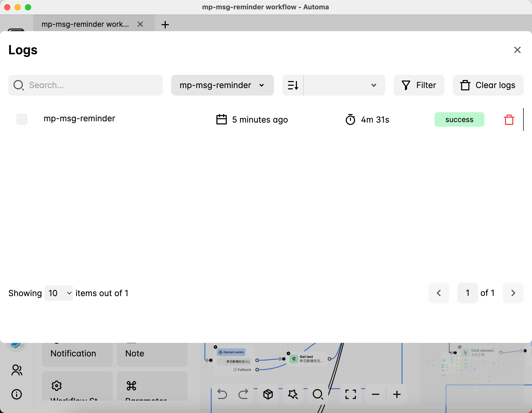Viewport: 532px width, 413px height.
Task: Open the info icon in sidebar
Action: point(17,394)
